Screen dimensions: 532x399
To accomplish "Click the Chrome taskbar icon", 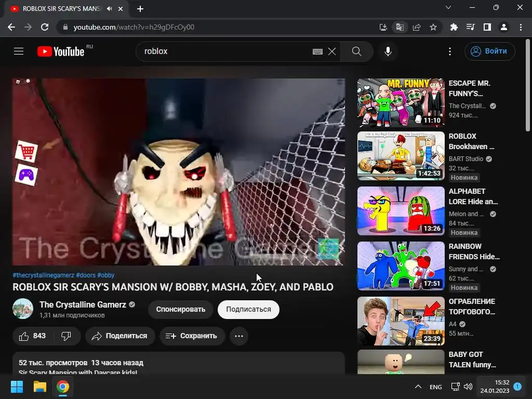I will [x=63, y=387].
